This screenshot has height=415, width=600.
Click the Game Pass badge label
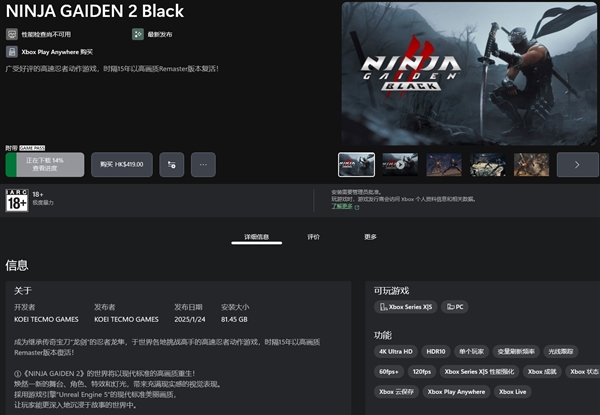[32, 148]
